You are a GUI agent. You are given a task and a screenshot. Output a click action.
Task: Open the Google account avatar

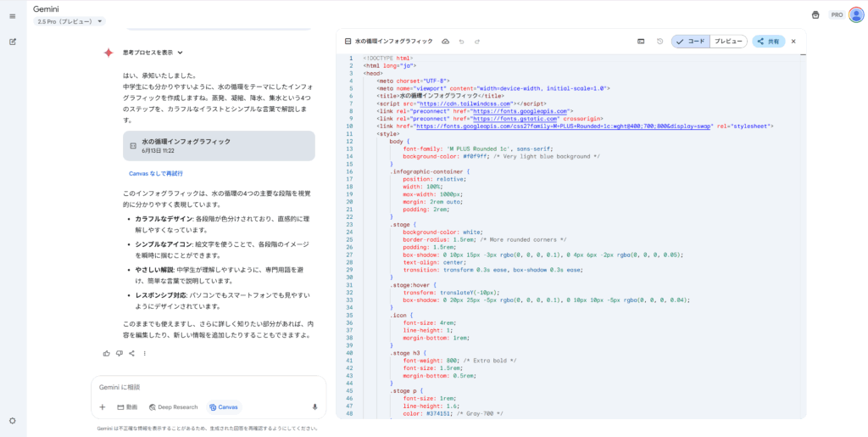[855, 15]
